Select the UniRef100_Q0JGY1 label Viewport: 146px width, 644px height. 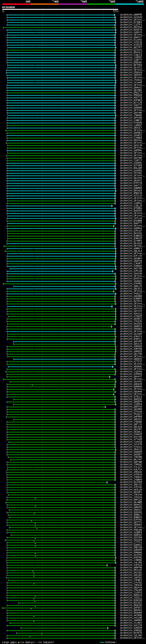(x=131, y=67)
